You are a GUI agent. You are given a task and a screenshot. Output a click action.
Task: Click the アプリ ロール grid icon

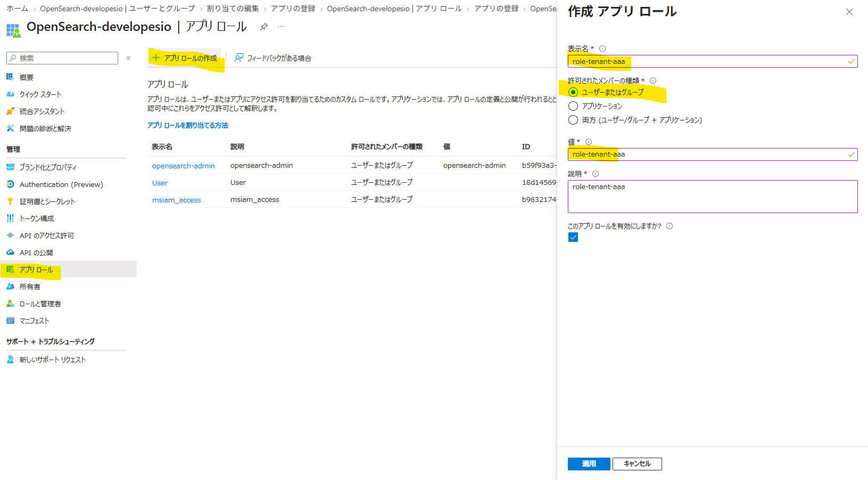pyautogui.click(x=10, y=270)
